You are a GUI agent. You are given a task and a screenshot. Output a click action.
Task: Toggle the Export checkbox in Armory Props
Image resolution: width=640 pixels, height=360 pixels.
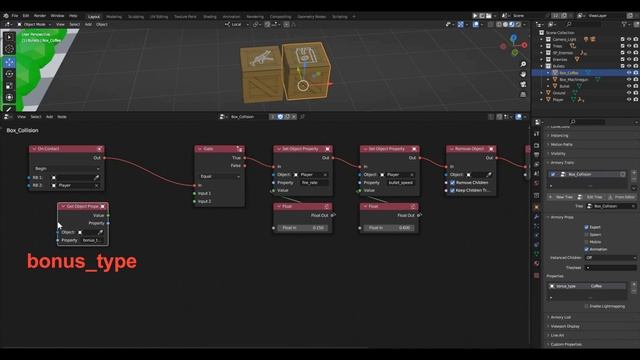[587, 227]
